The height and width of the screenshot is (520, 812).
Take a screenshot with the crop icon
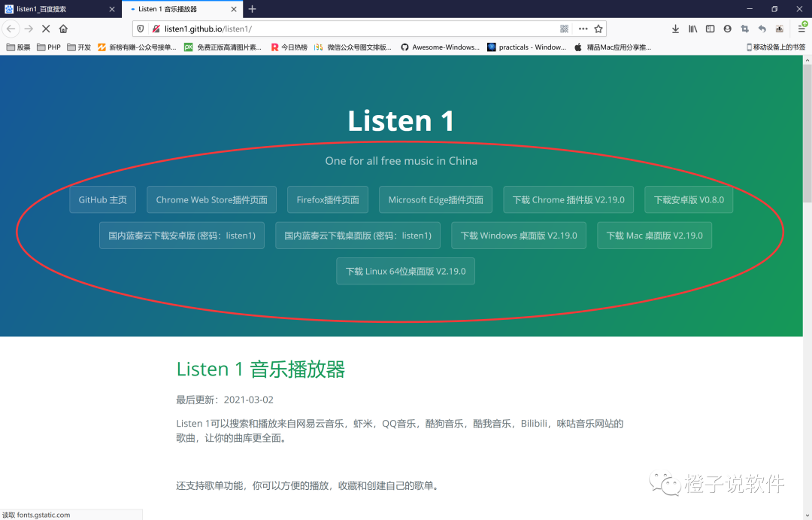(744, 29)
